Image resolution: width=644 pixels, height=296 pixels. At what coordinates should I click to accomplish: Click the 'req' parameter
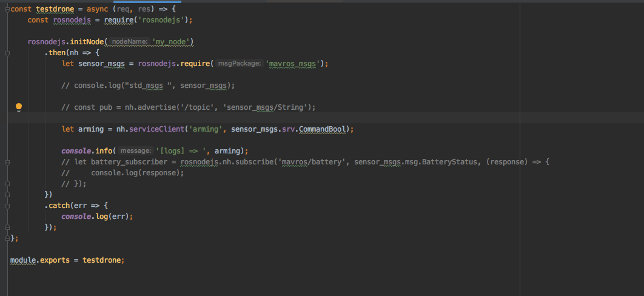(123, 9)
